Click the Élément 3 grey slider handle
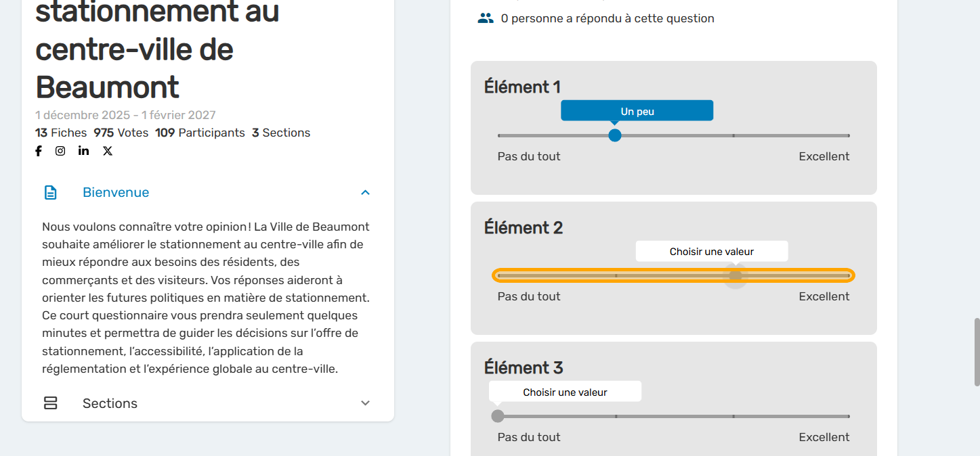The image size is (980, 456). coord(498,416)
